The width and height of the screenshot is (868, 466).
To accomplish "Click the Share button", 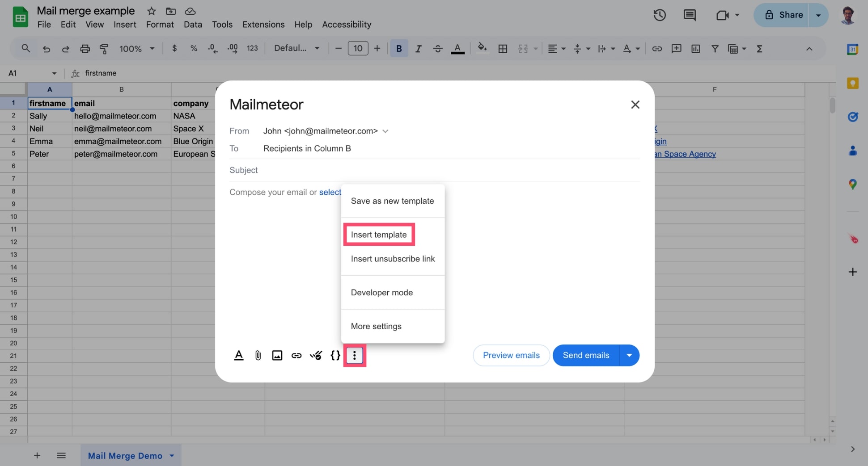I will (x=782, y=15).
